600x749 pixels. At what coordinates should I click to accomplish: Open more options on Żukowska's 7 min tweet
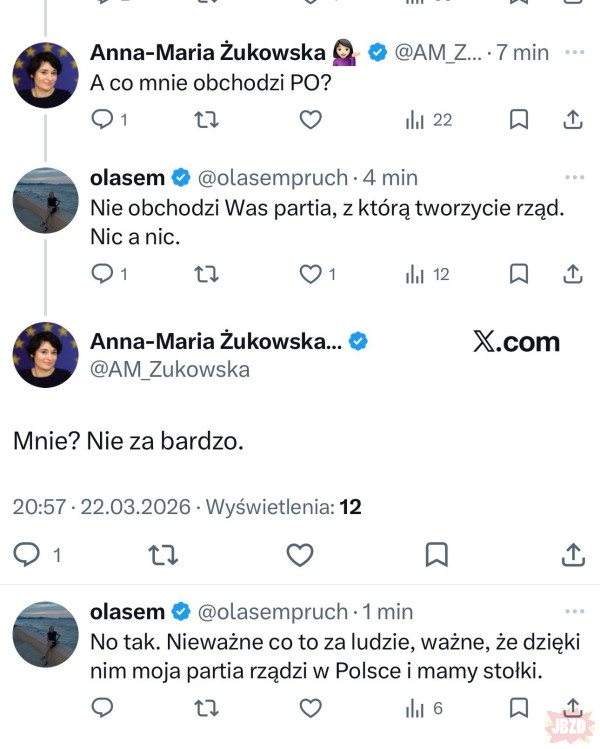(x=574, y=52)
